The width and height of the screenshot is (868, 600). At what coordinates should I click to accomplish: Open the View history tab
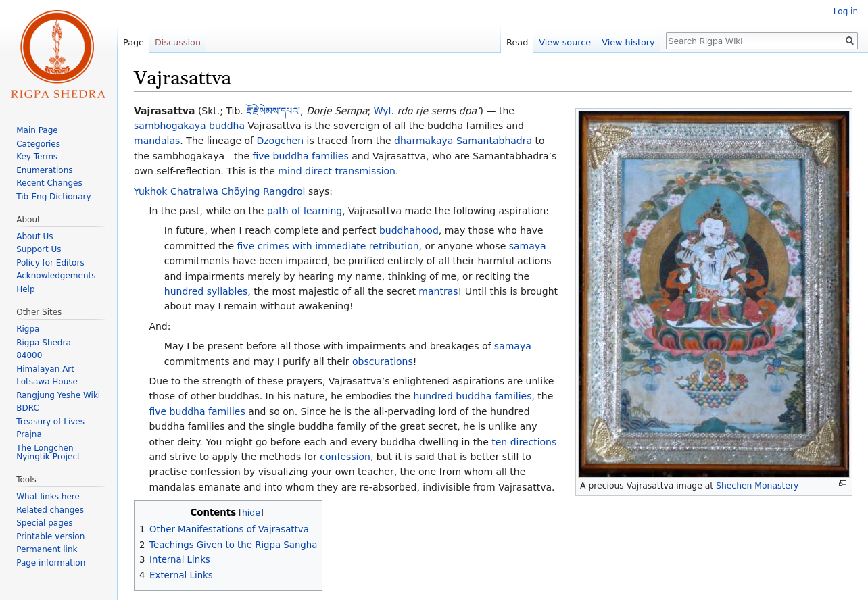tap(628, 42)
